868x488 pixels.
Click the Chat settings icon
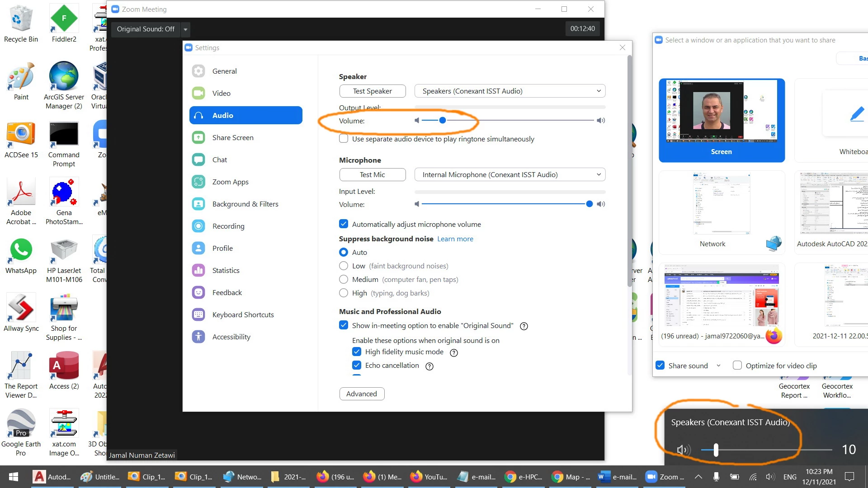[x=198, y=160]
